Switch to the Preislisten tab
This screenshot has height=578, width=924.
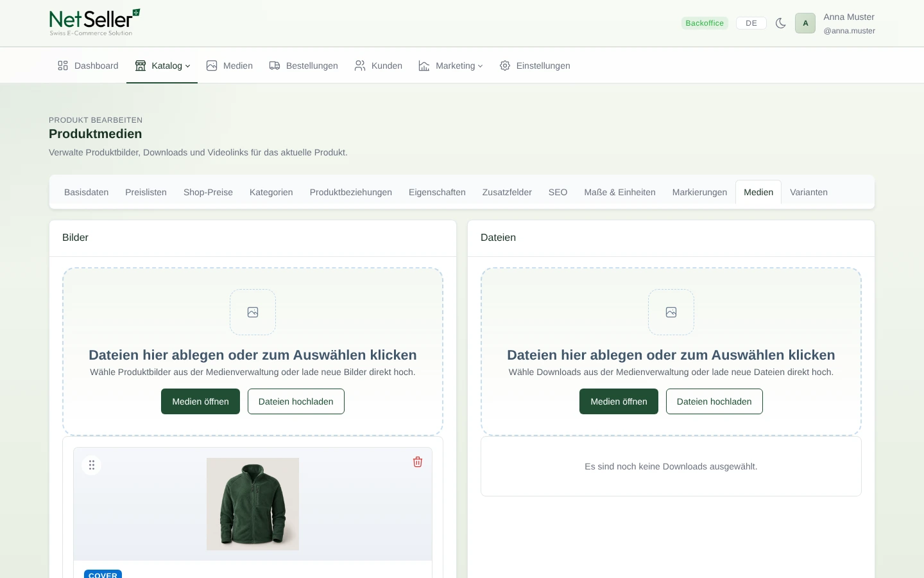pyautogui.click(x=146, y=192)
